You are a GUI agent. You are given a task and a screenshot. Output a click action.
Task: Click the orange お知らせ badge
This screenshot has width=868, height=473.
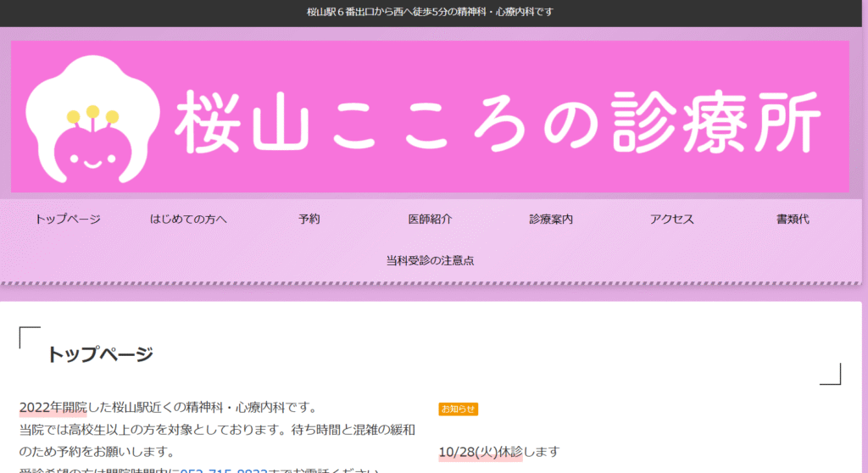pos(458,409)
